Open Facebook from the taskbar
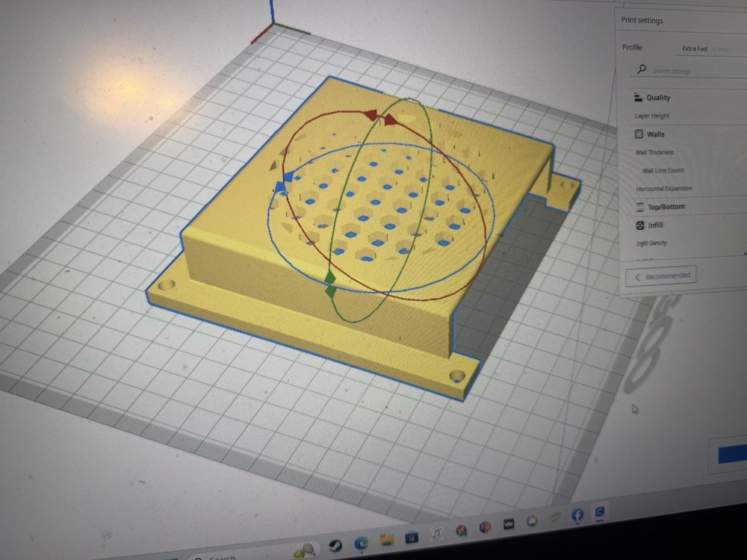 coord(577,515)
